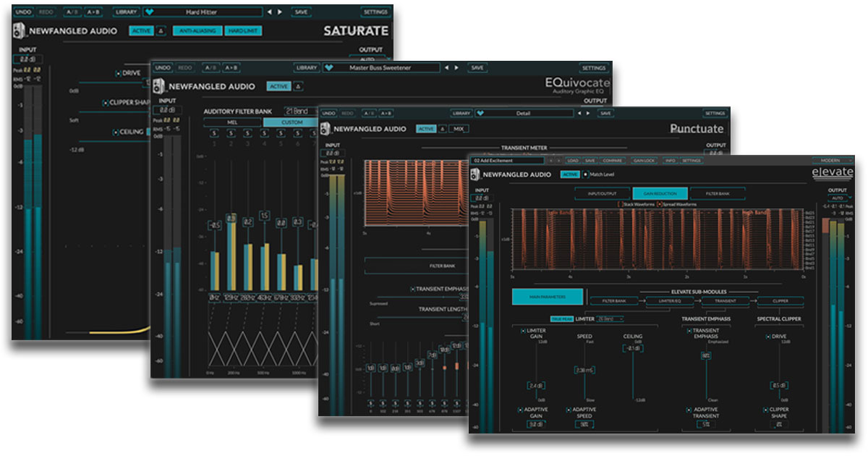Click the heart icon next to Master Buss Sweetener
The width and height of the screenshot is (868, 456).
(x=328, y=68)
